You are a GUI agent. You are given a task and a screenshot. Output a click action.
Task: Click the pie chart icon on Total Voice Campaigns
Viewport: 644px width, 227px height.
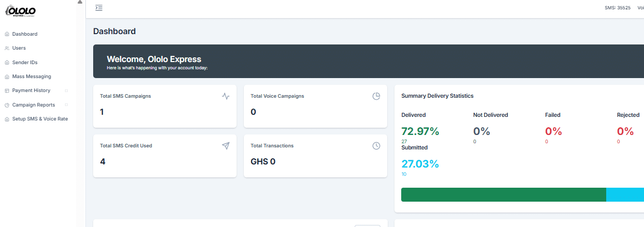376,96
